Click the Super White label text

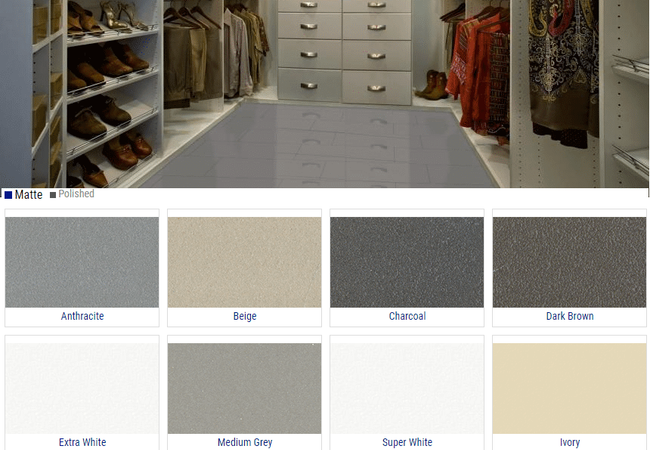click(407, 442)
